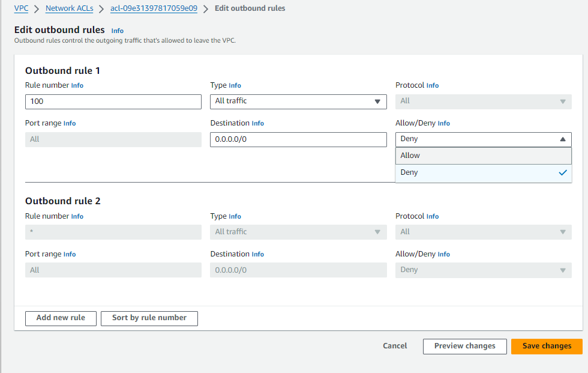Open Info link next to Protocol in rule 1

[x=433, y=85]
